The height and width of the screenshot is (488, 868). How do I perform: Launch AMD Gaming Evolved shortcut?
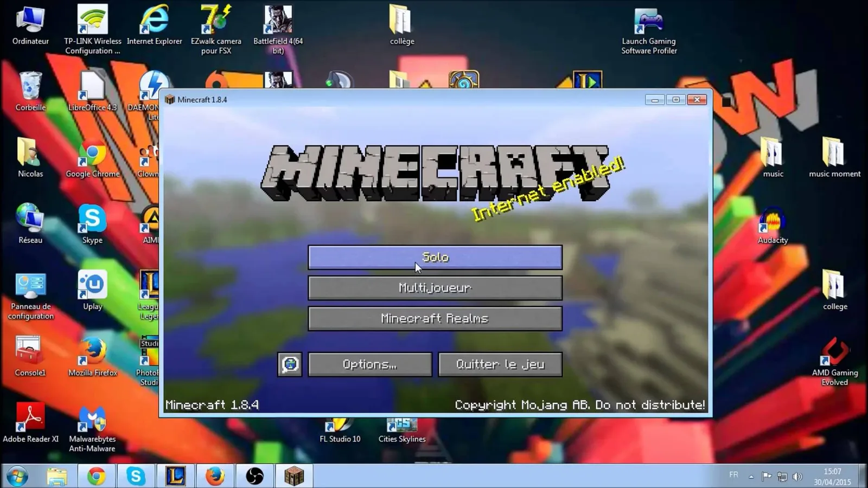click(835, 362)
